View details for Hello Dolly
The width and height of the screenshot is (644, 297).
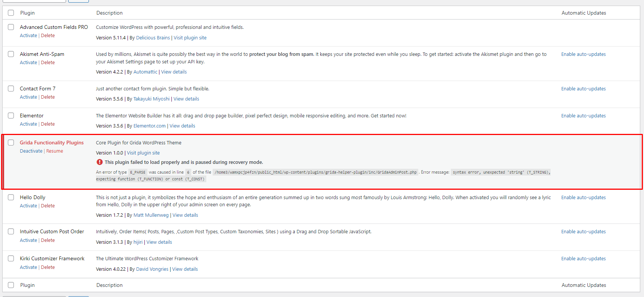185,215
